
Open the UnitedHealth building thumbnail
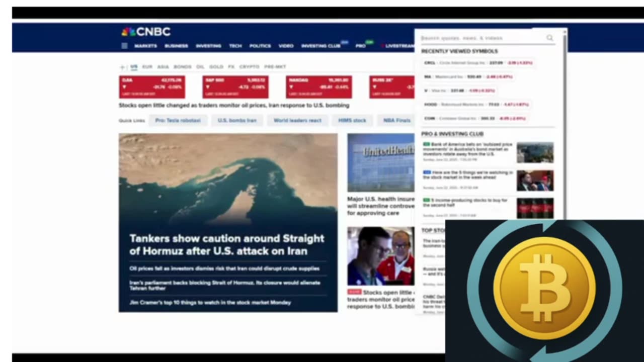[381, 162]
